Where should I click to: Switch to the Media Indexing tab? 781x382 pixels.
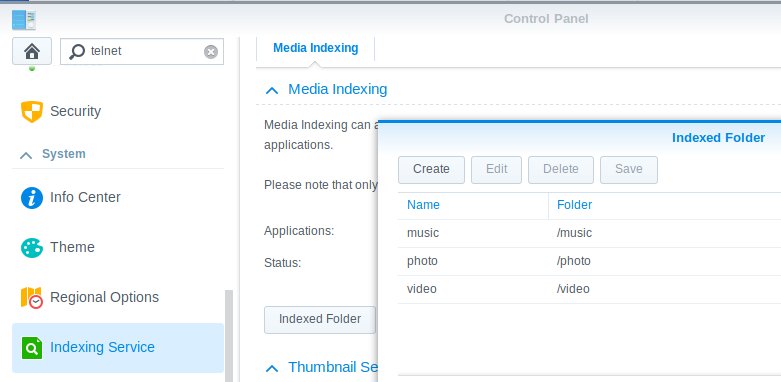[x=315, y=48]
